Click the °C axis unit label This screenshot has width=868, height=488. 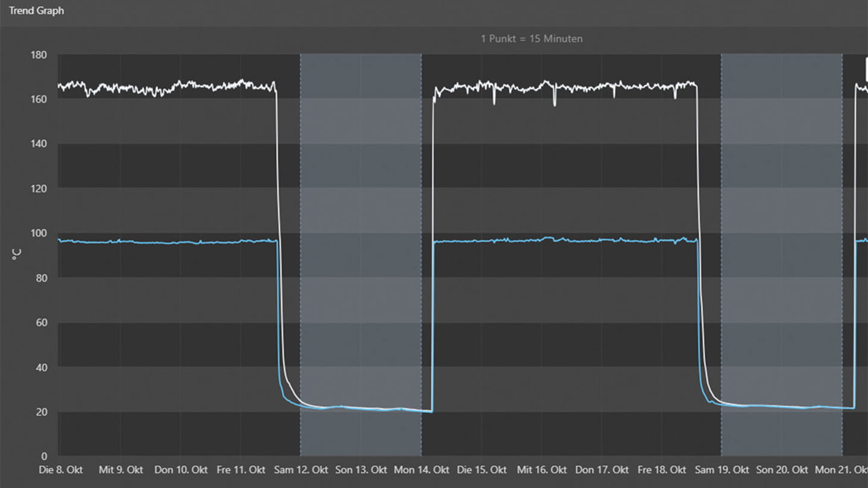tap(16, 255)
